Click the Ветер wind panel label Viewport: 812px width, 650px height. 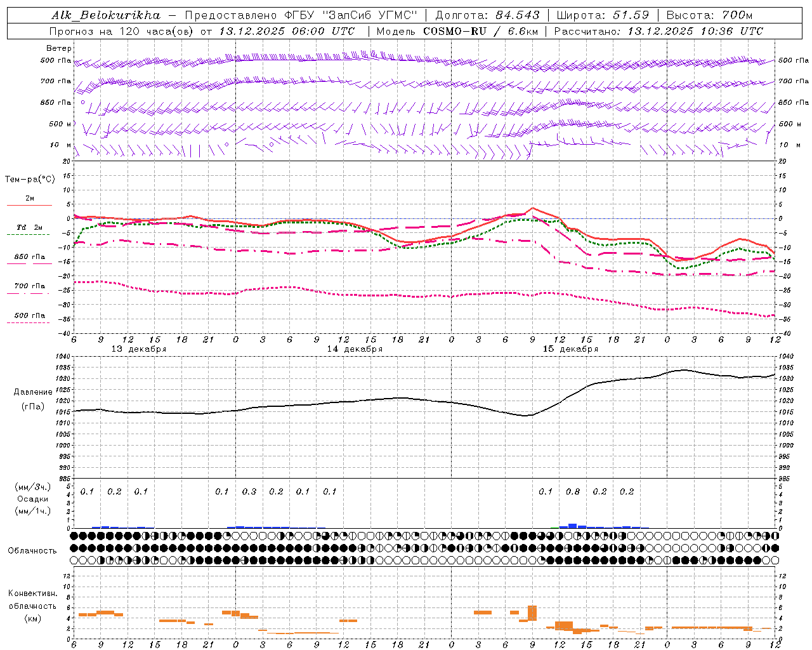59,48
